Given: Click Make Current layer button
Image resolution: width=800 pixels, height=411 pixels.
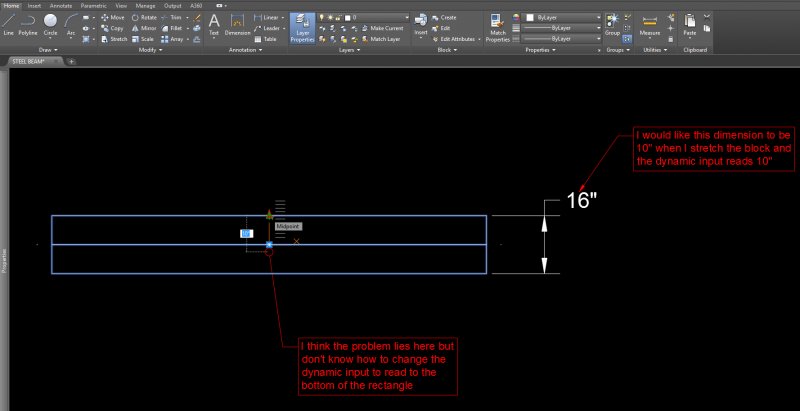Looking at the screenshot, I should [x=382, y=28].
